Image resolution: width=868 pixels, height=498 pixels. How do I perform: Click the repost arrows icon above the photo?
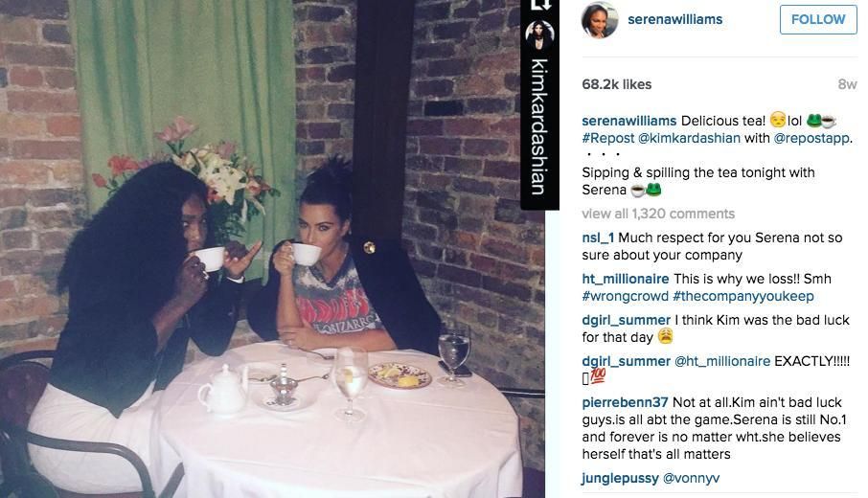click(540, 5)
